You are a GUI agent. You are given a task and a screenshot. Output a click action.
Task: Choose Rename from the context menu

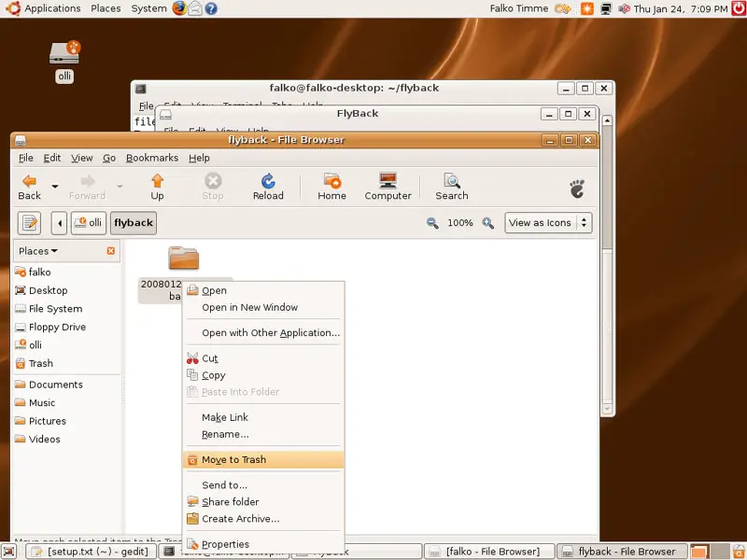point(263,434)
